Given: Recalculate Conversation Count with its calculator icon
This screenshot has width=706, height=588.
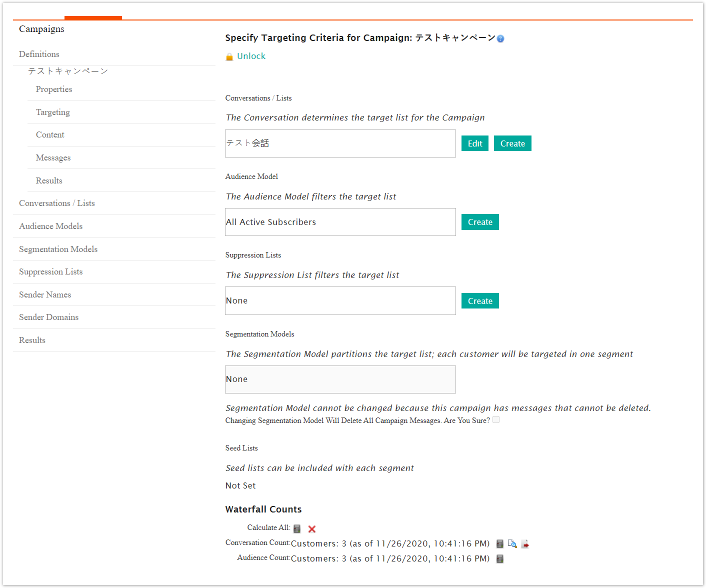Looking at the screenshot, I should click(x=499, y=543).
